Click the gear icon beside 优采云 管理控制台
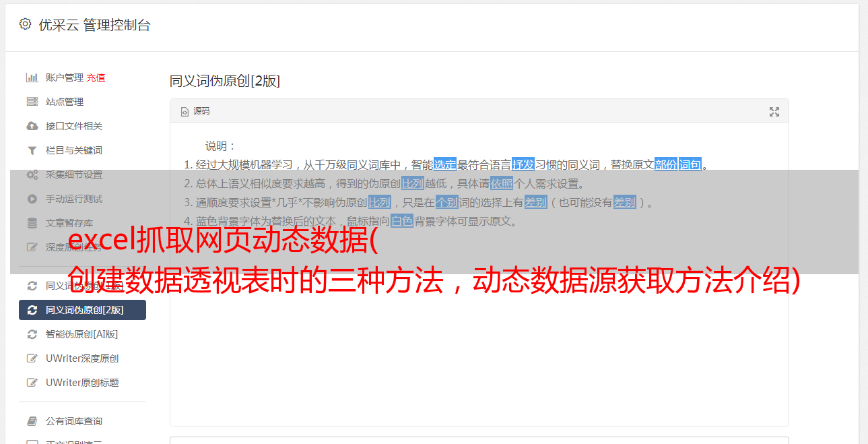 25,24
